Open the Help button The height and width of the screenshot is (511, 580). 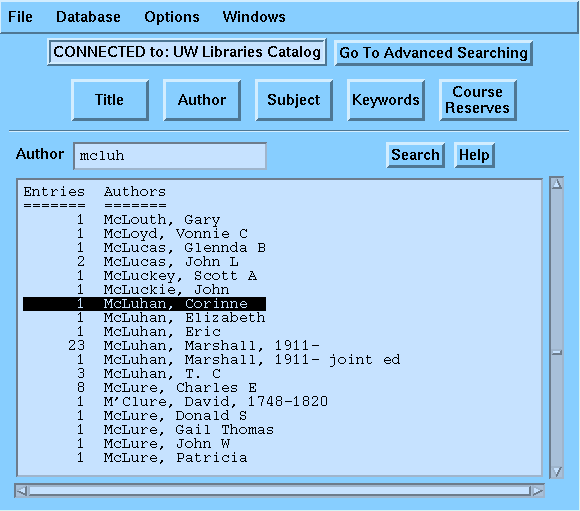pyautogui.click(x=474, y=155)
